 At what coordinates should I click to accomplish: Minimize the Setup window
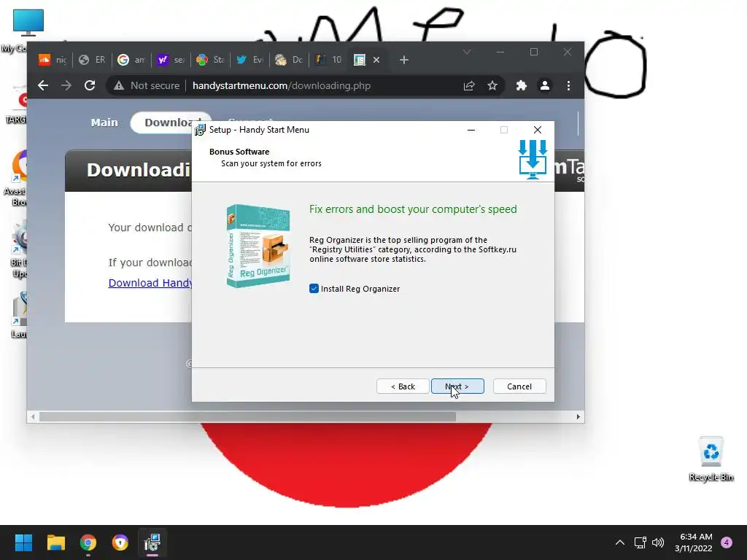(471, 130)
